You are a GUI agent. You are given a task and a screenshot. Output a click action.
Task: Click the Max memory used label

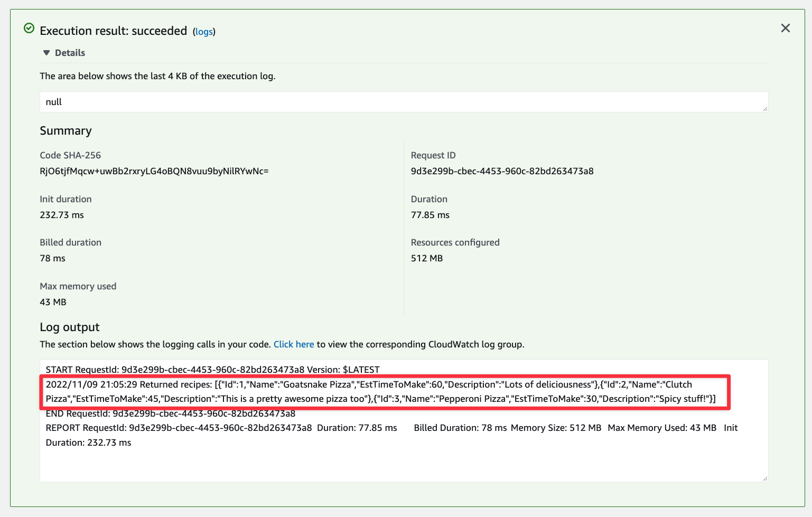tap(78, 286)
